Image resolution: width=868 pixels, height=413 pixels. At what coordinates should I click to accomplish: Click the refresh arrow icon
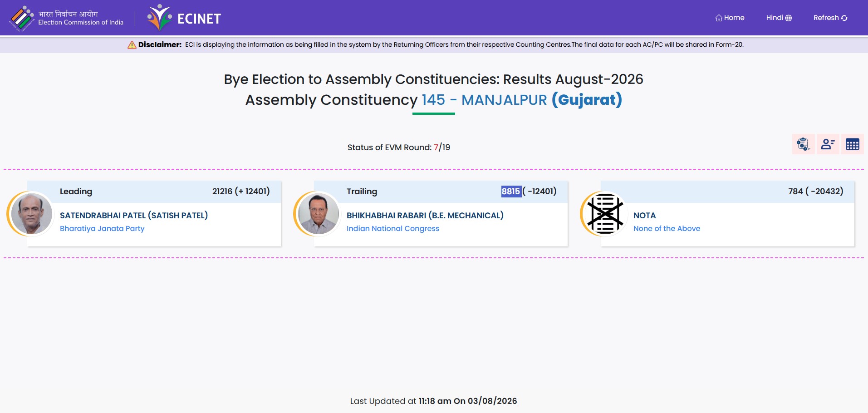pos(844,18)
